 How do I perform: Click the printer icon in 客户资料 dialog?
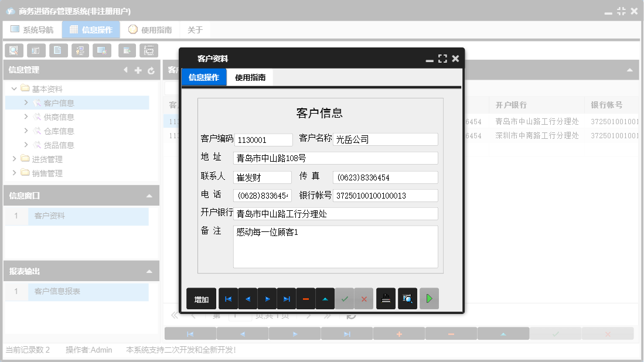[x=386, y=299]
